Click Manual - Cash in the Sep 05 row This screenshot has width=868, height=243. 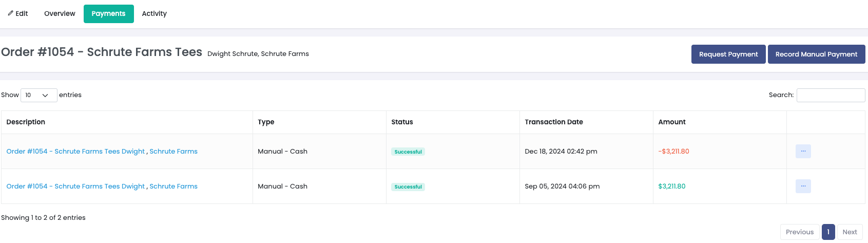click(x=282, y=186)
